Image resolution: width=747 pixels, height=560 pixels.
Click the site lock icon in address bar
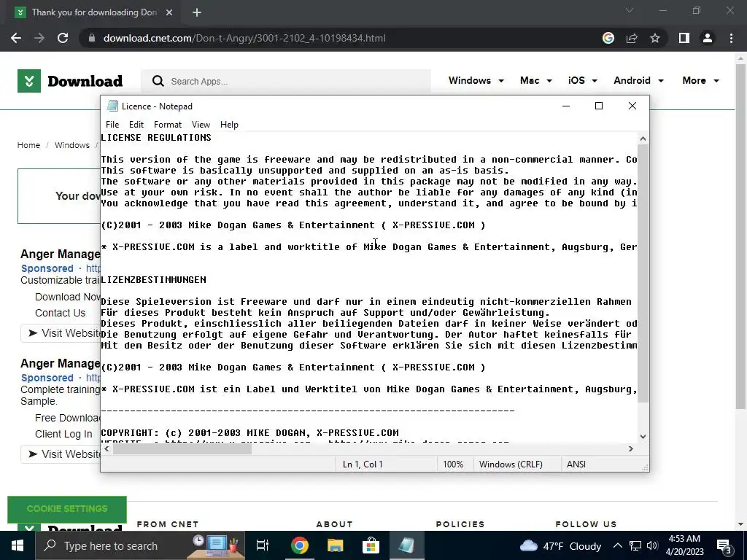click(x=92, y=38)
